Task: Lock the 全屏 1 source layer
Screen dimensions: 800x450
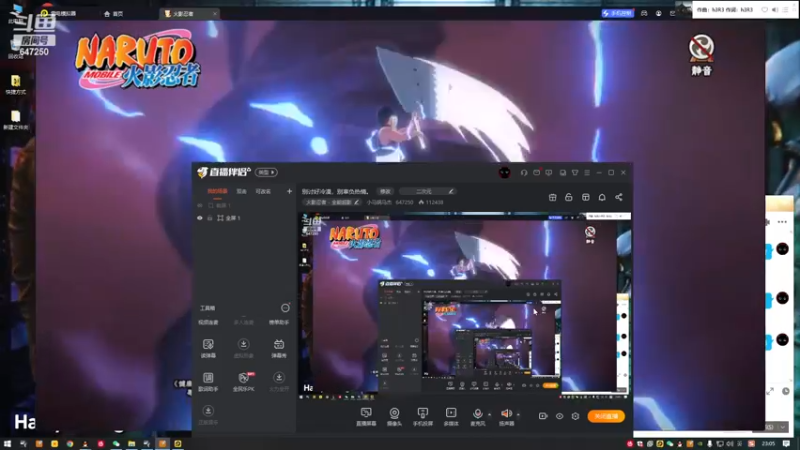Action: click(210, 218)
